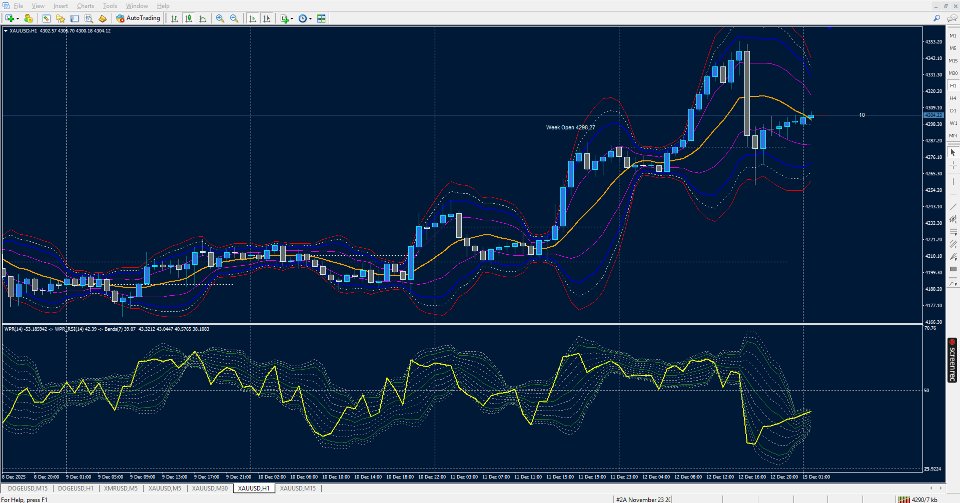960x503 pixels.
Task: Toggle chart Auto Scroll
Action: coord(252,18)
